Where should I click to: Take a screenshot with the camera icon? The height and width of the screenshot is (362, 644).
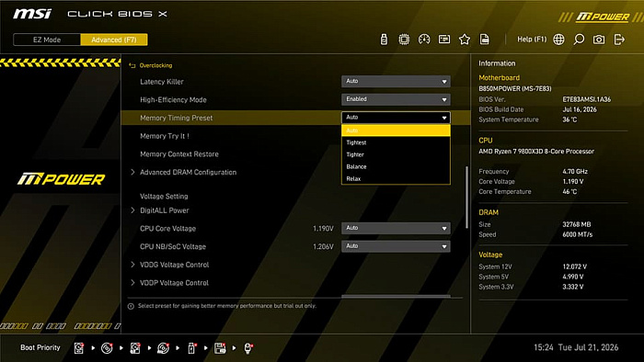pos(599,40)
